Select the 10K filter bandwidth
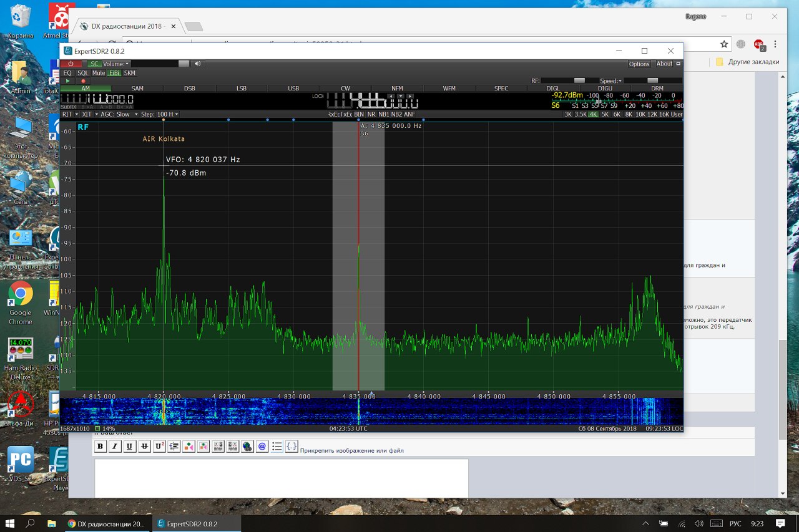 (640, 115)
